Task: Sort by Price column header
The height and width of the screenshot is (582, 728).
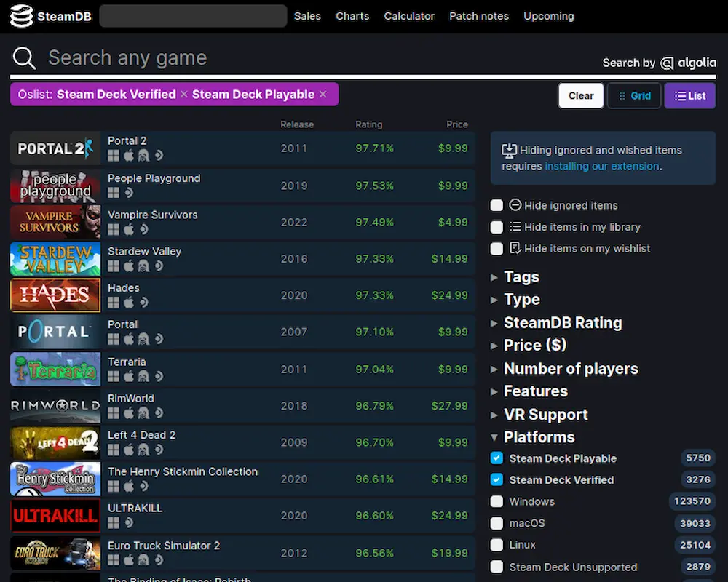Action: tap(457, 124)
